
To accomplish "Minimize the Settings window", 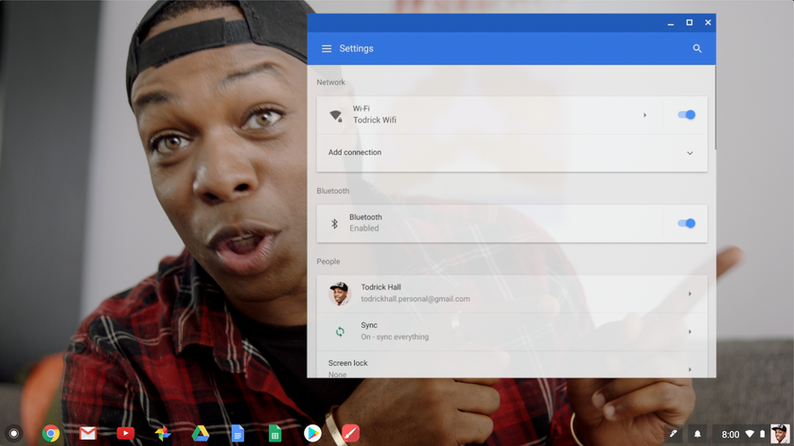I will pyautogui.click(x=670, y=23).
